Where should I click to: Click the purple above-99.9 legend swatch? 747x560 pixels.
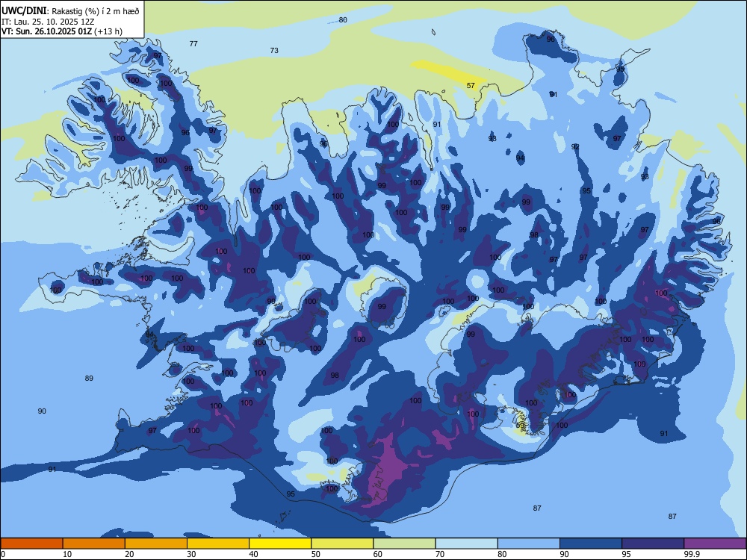coord(715,544)
